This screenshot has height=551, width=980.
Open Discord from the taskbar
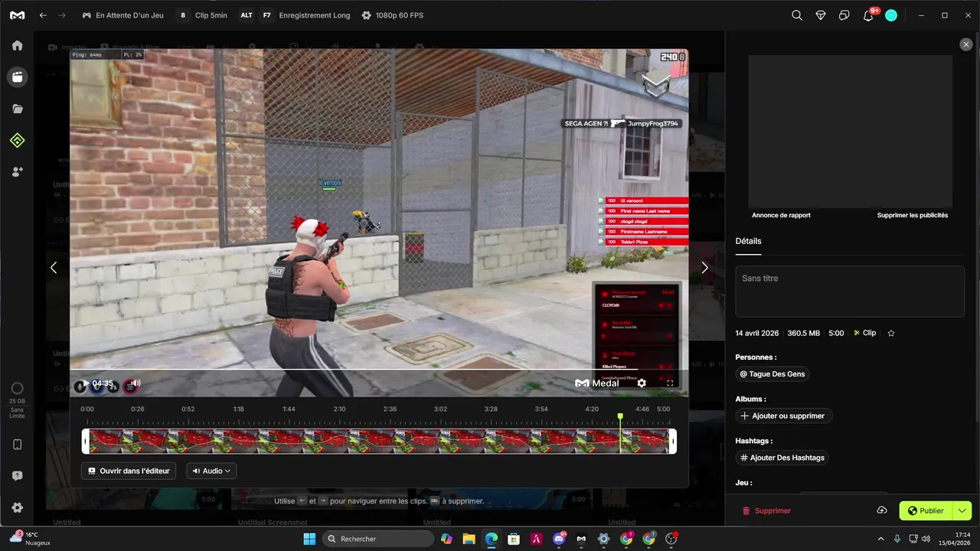tap(559, 539)
